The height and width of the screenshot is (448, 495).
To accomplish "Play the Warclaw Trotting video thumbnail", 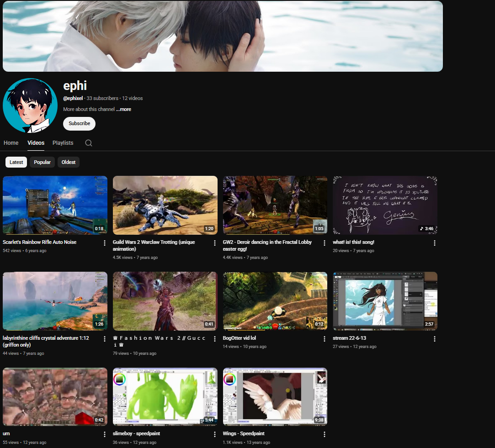I will click(165, 205).
